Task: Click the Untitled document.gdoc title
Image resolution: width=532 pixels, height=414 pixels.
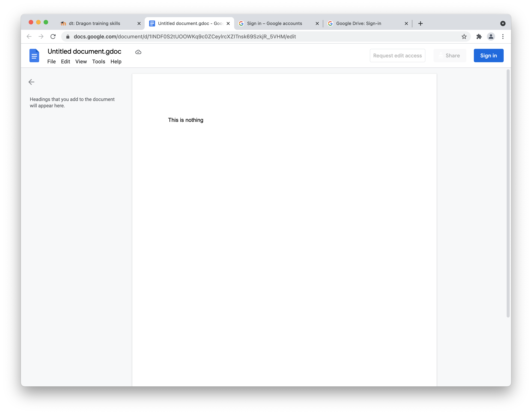Action: [x=84, y=51]
